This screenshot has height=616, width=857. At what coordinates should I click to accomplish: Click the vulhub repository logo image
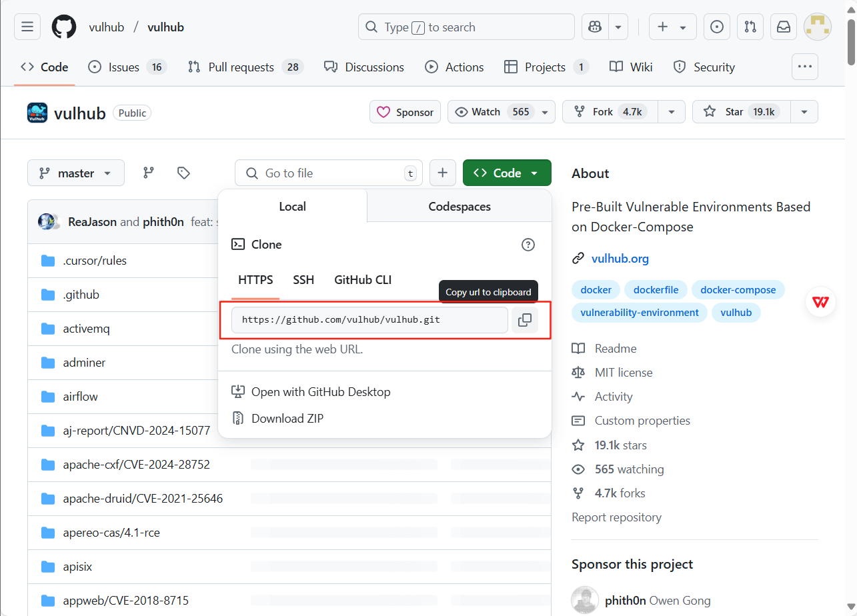tap(37, 113)
